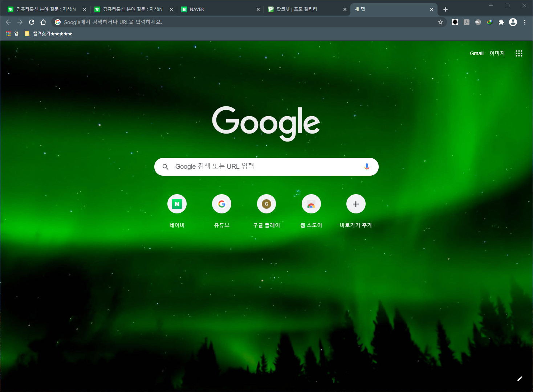Close the 새 탭 tab
This screenshot has width=533, height=392.
click(432, 9)
